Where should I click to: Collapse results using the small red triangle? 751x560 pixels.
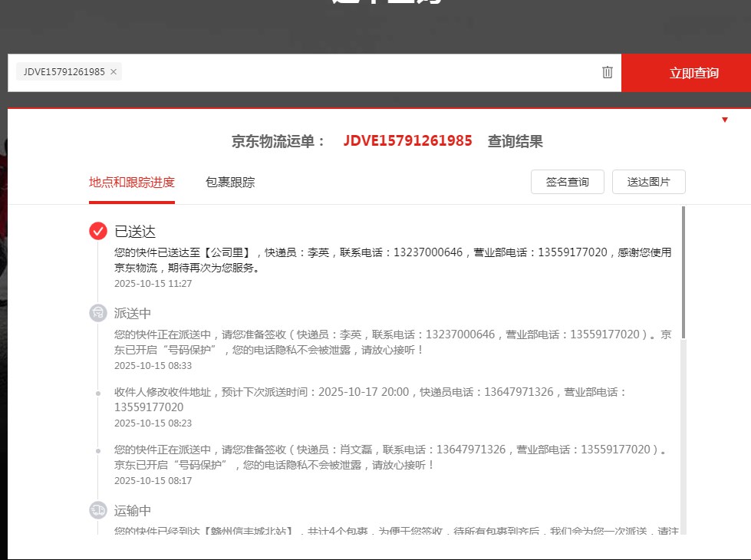click(725, 120)
